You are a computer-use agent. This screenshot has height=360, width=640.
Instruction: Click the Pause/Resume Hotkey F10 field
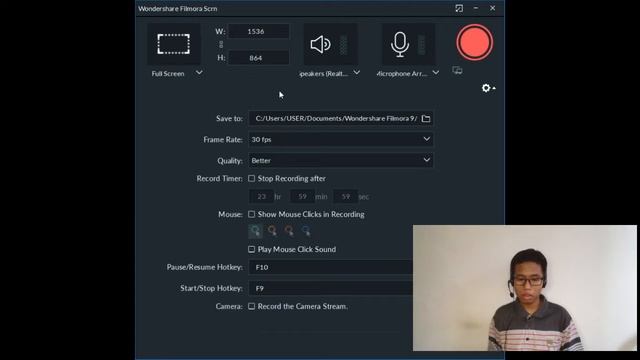coord(331,267)
